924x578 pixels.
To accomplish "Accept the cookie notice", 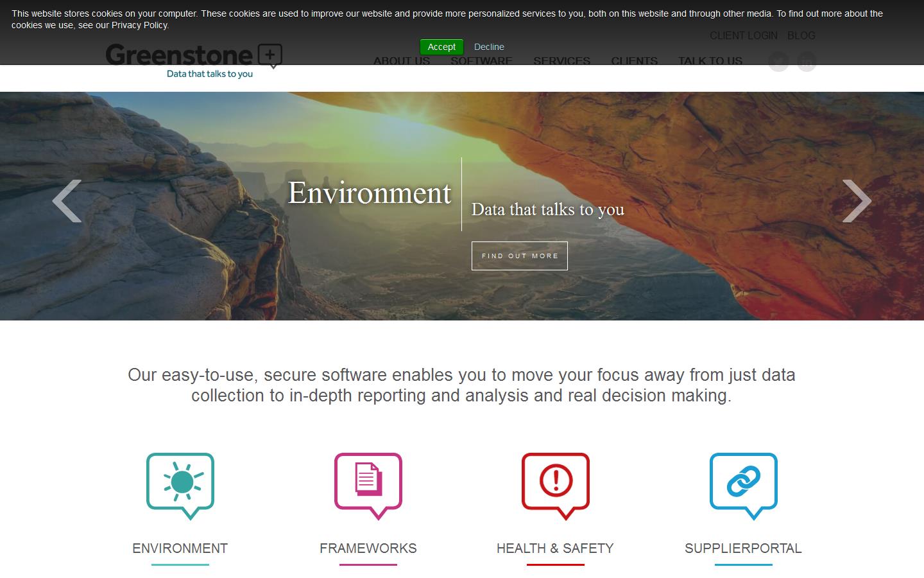I will (x=441, y=47).
